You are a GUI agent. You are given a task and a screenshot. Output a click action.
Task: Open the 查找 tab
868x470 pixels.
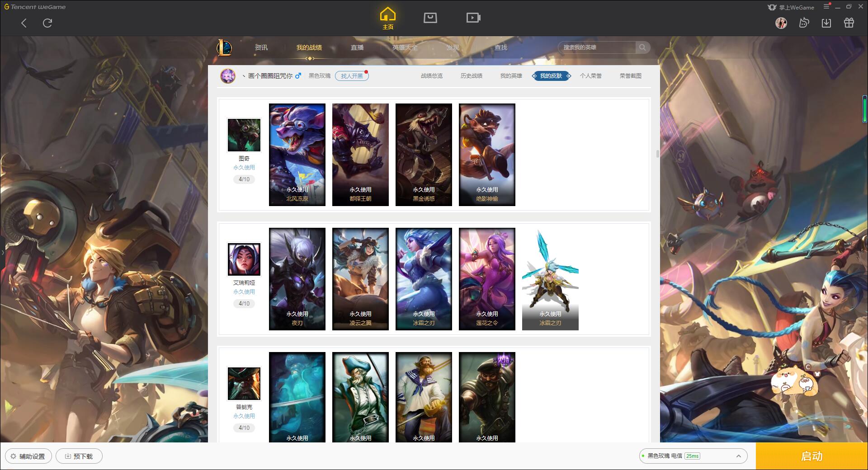[x=501, y=47]
